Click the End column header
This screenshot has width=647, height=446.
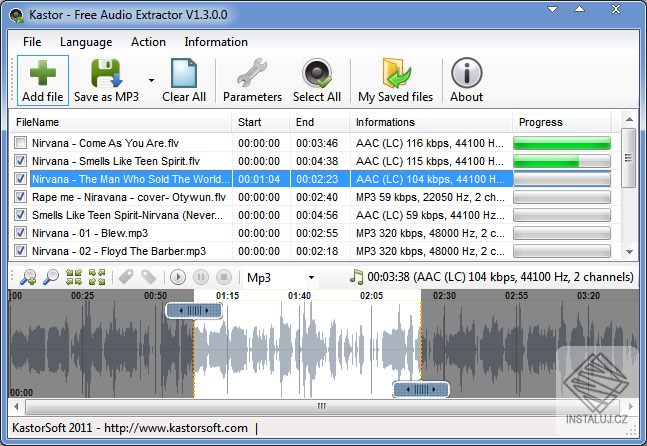pos(319,122)
